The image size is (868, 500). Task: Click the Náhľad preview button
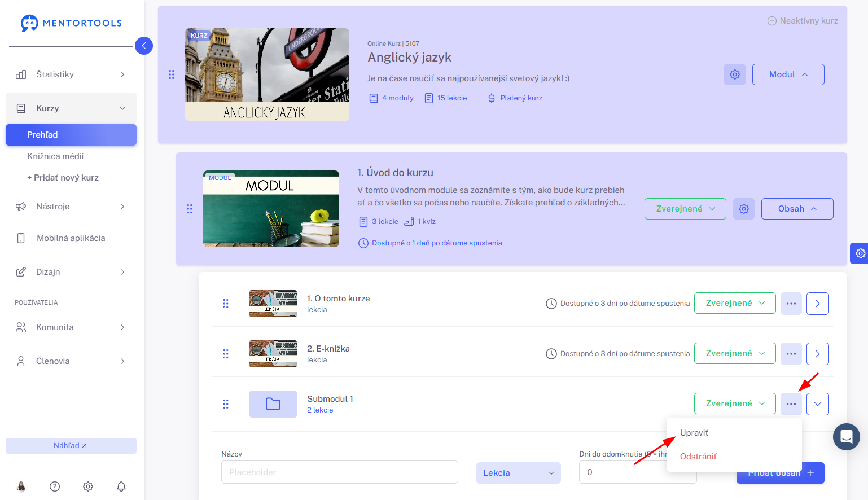point(71,446)
